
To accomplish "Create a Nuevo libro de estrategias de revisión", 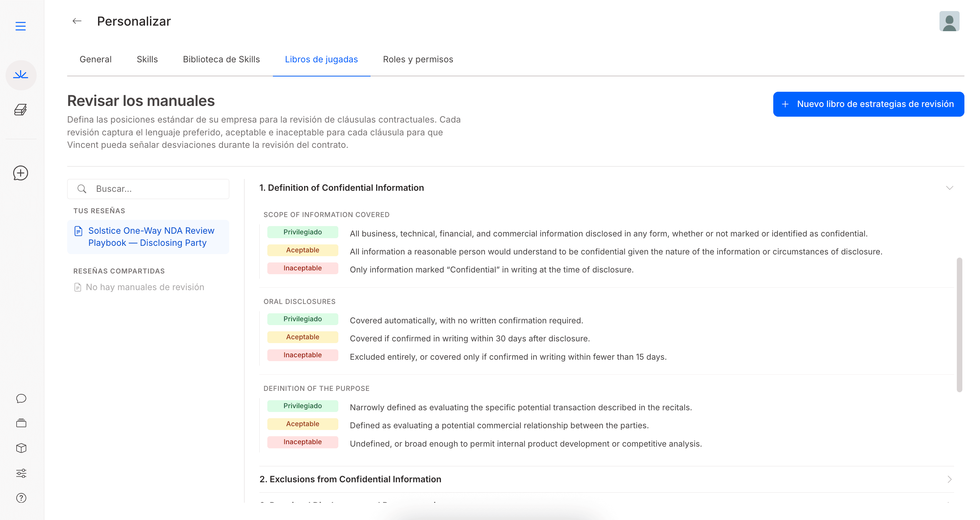I will point(868,104).
